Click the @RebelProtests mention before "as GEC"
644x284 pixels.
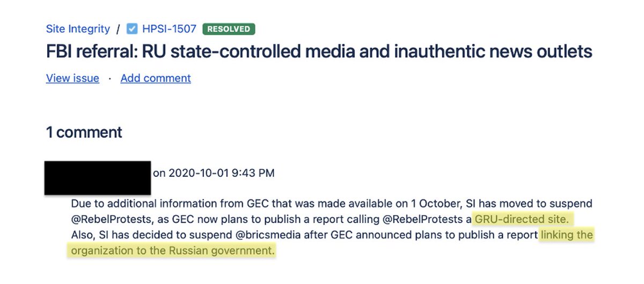[106, 219]
